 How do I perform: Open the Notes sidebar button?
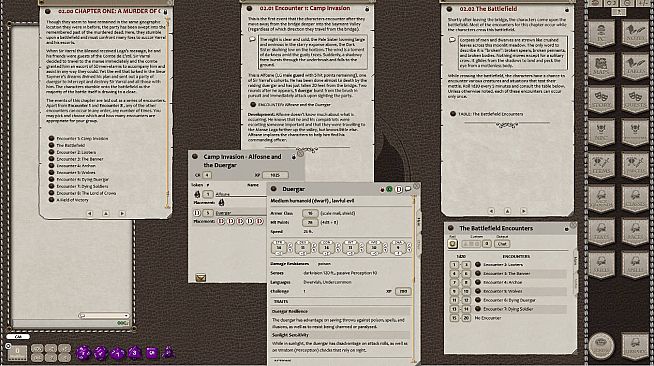634,33
